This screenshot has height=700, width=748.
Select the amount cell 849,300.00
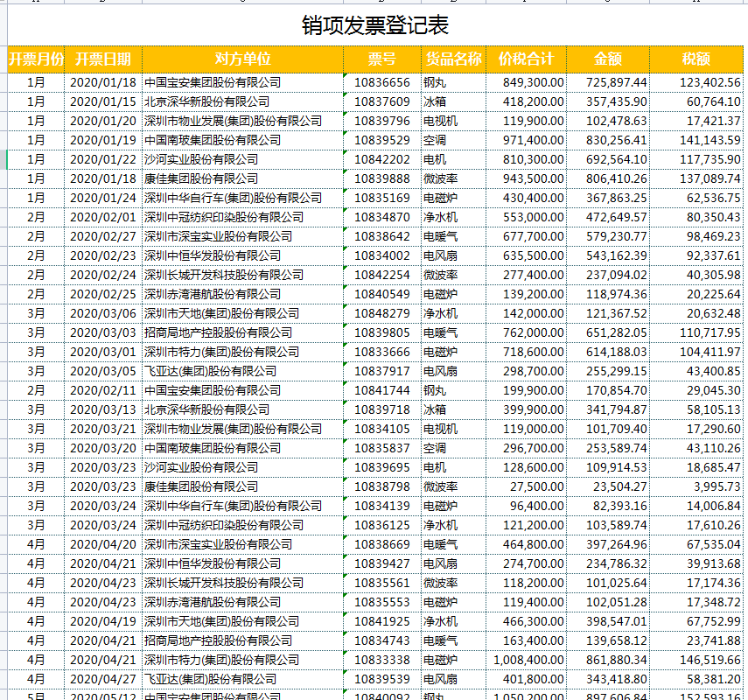click(x=525, y=81)
